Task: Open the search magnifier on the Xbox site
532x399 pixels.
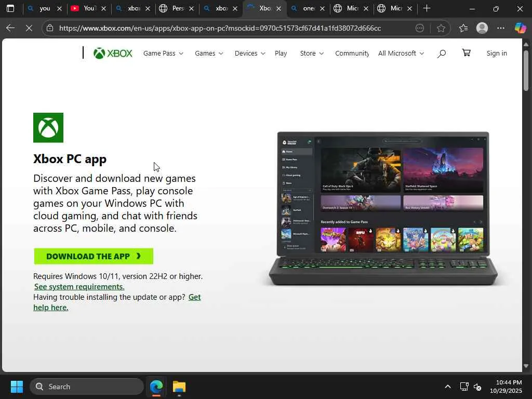Action: (441, 54)
